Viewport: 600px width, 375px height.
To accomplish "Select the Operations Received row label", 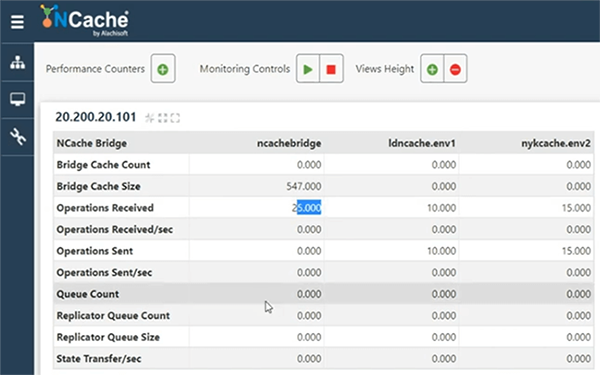I will 105,208.
